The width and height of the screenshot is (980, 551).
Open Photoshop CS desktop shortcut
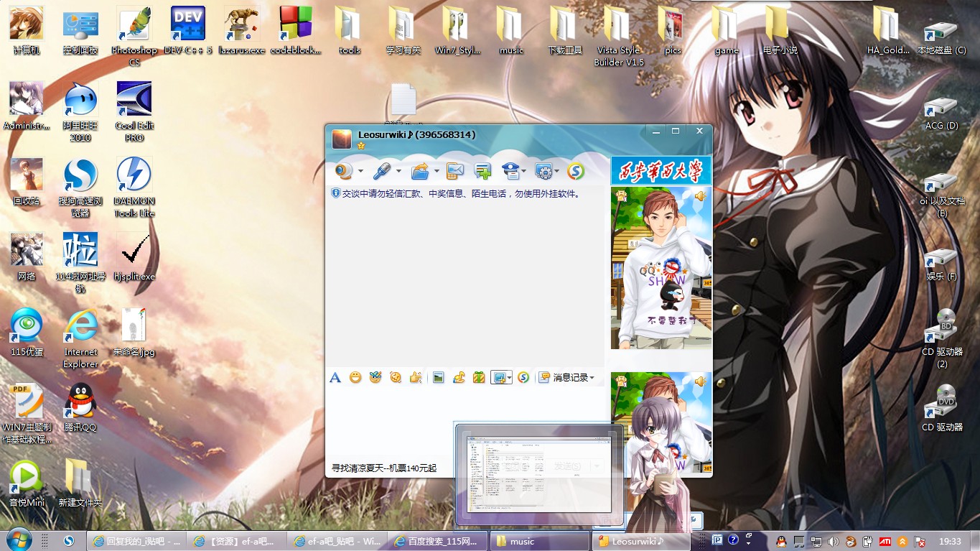(134, 36)
